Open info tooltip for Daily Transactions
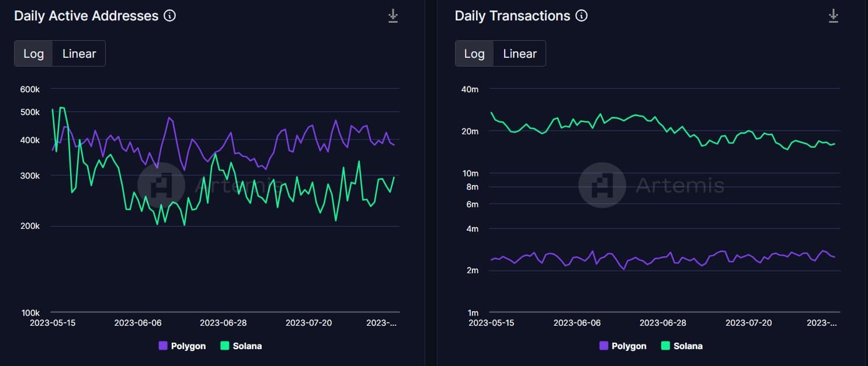The image size is (868, 366). point(581,16)
